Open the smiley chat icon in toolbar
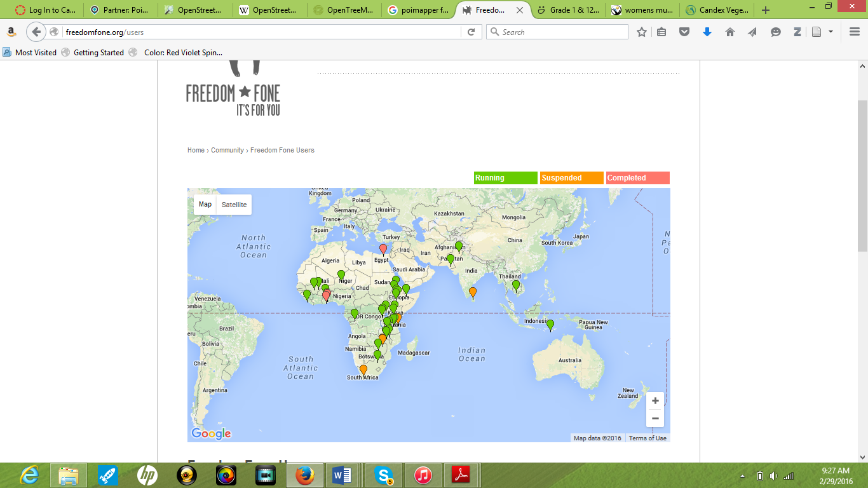Screen dimensions: 868x488 click(x=776, y=32)
